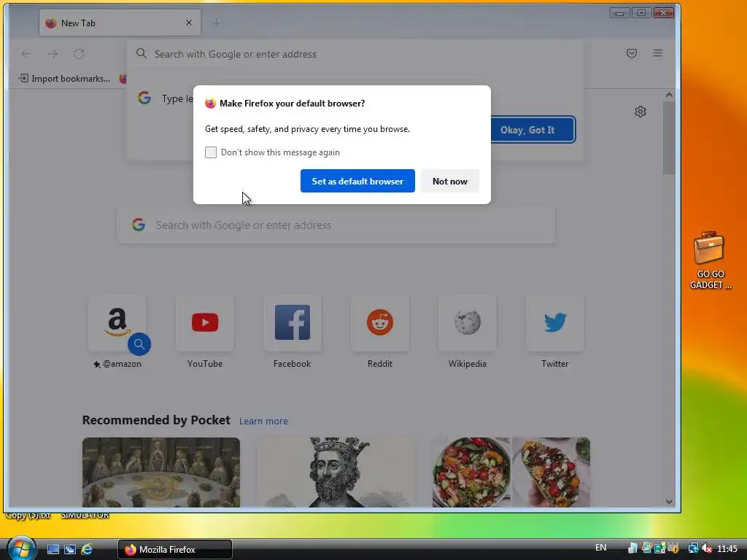Maximize the Firefox window
Image resolution: width=747 pixels, height=560 pixels.
641,13
